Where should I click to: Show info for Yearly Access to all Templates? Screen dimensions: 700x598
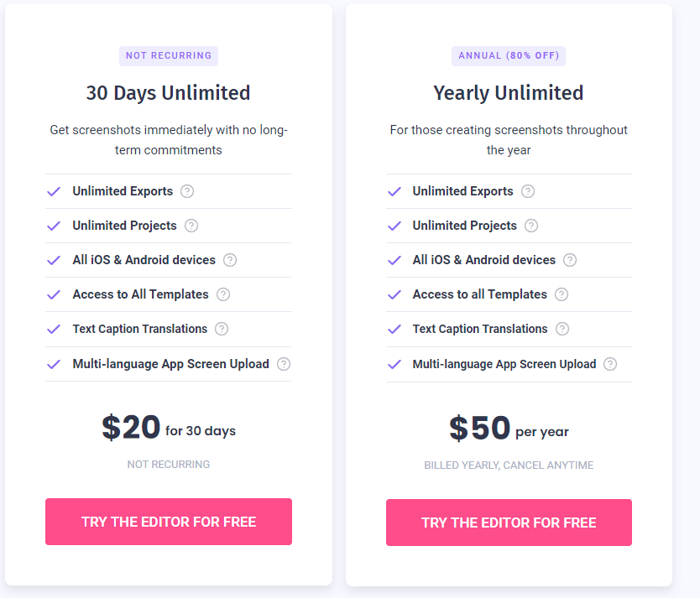click(x=562, y=294)
